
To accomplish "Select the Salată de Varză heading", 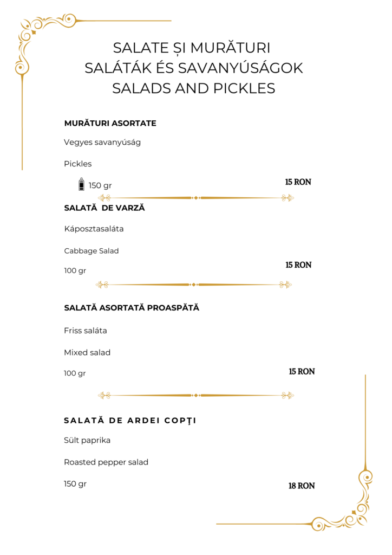I will click(104, 208).
